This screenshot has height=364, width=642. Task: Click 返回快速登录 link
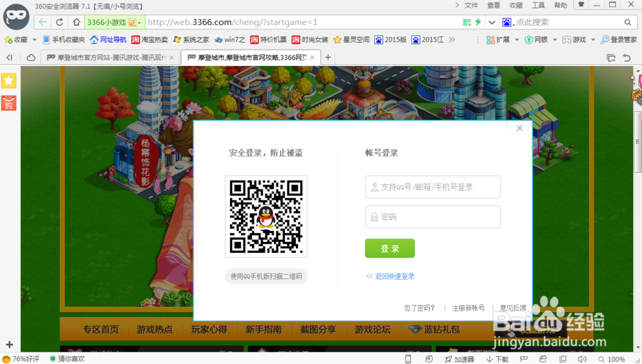pyautogui.click(x=390, y=277)
